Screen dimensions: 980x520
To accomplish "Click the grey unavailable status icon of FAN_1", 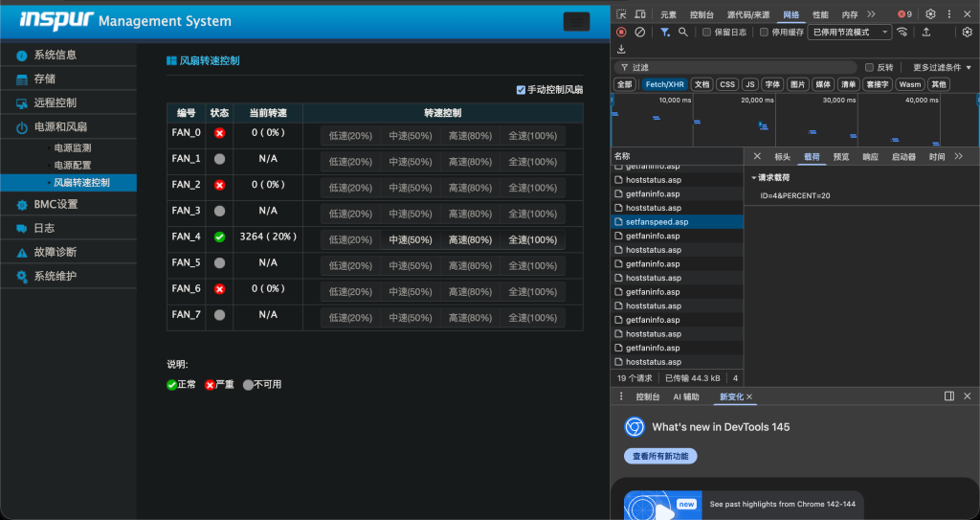I will pyautogui.click(x=219, y=159).
